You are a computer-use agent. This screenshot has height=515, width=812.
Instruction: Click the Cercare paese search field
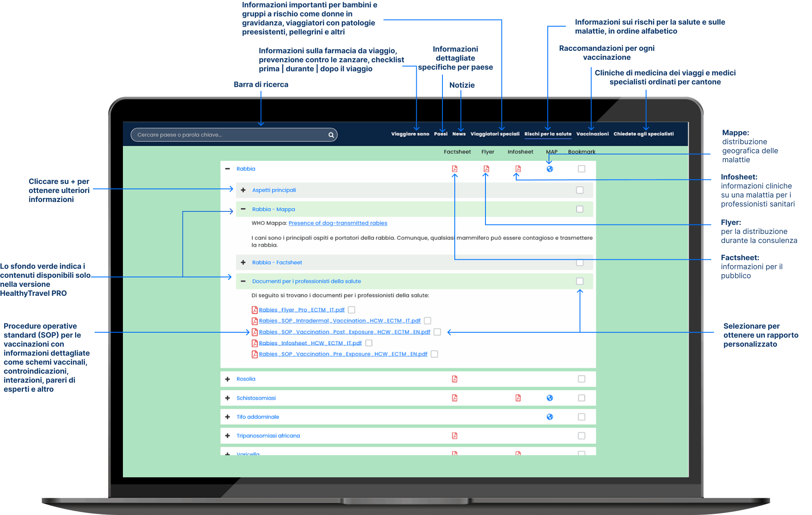point(234,135)
